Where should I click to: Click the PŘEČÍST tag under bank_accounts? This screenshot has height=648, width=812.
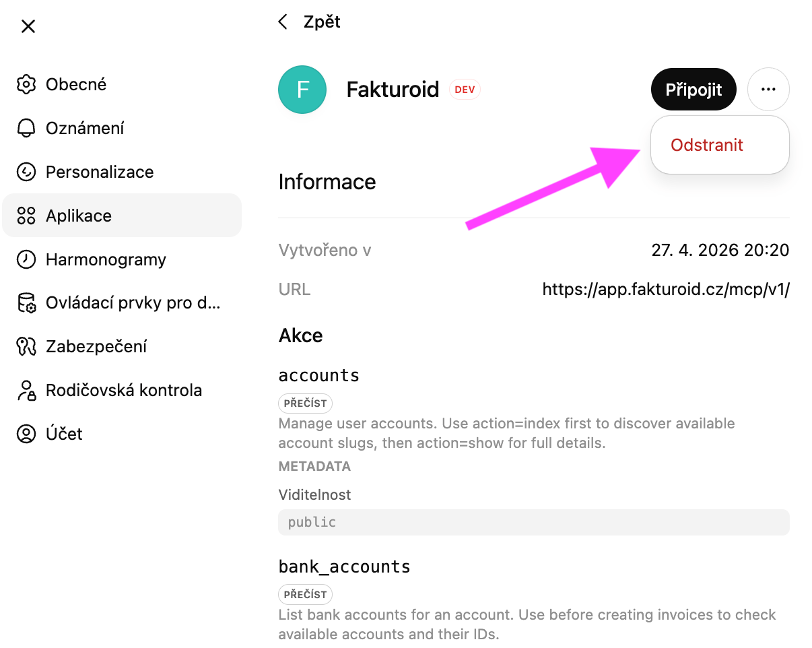[x=305, y=595]
